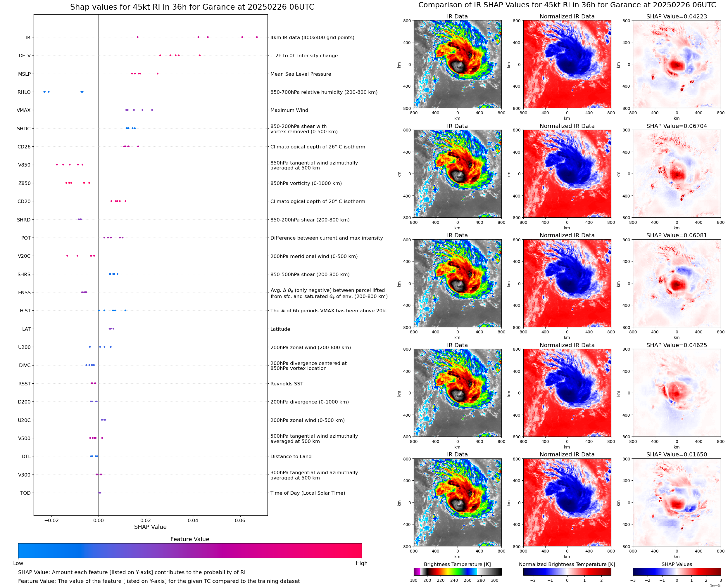Click the third row IR Data image

[x=457, y=283]
